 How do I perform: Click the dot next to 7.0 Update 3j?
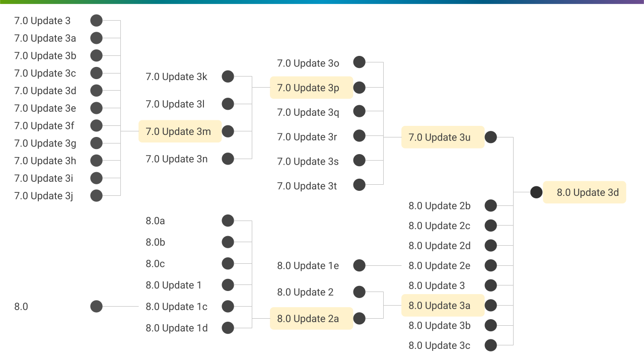click(x=96, y=195)
